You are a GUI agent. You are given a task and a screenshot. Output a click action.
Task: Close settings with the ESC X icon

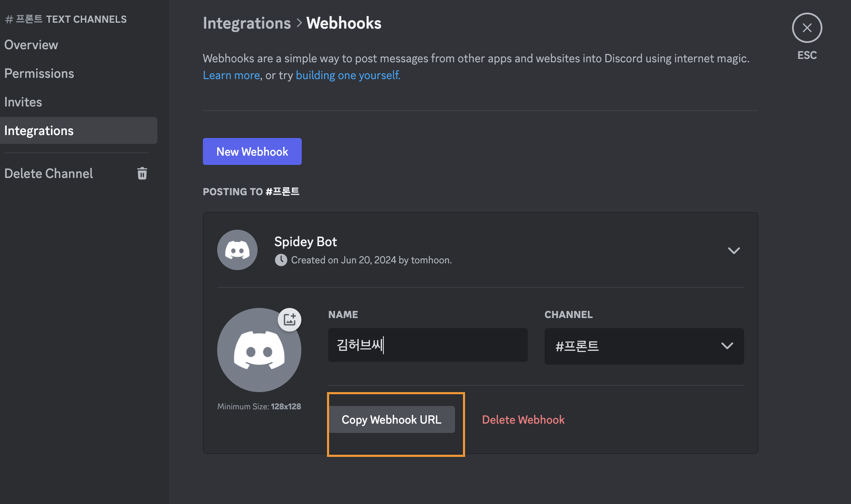[x=807, y=28]
